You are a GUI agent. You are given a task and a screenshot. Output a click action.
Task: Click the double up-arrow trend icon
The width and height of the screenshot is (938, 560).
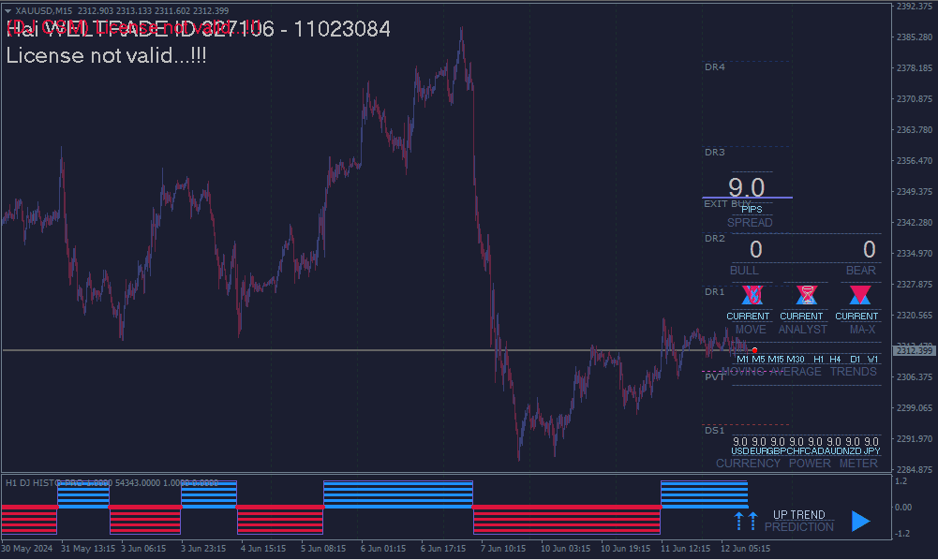[745, 522]
